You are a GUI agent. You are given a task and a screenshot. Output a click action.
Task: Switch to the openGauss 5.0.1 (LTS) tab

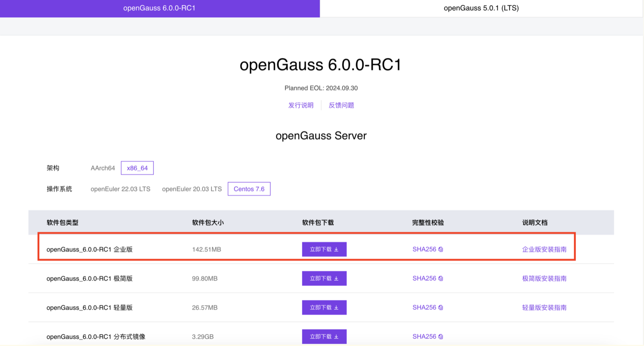481,8
